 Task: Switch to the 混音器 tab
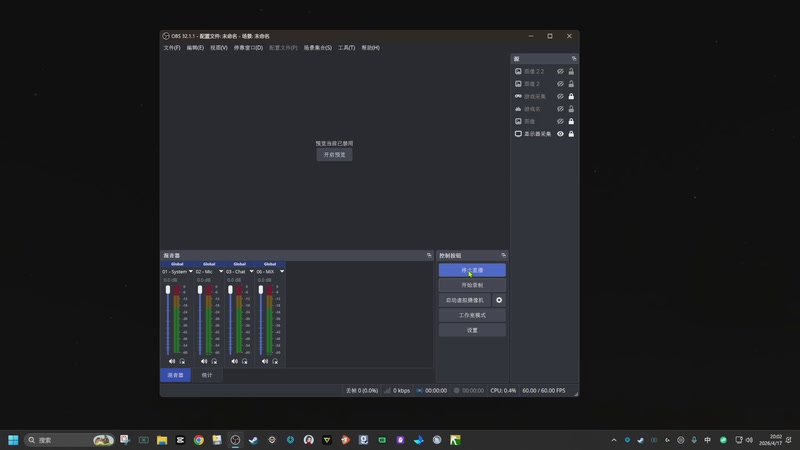(x=176, y=375)
